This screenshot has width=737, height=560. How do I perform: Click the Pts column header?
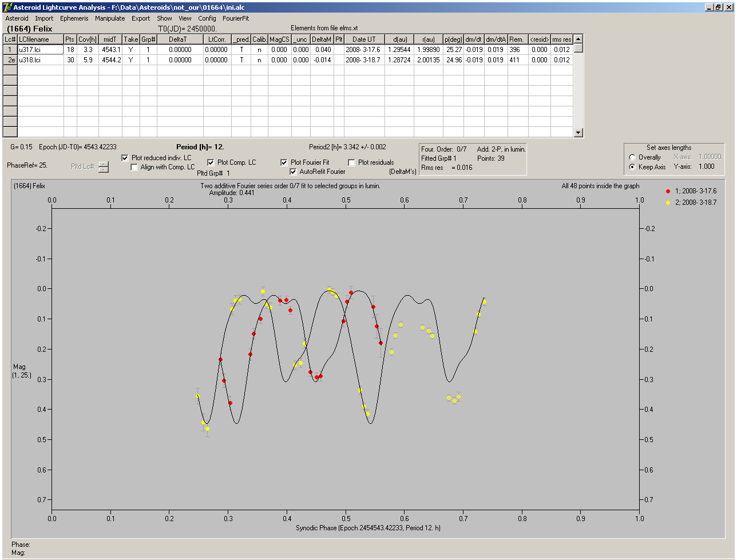coord(70,39)
